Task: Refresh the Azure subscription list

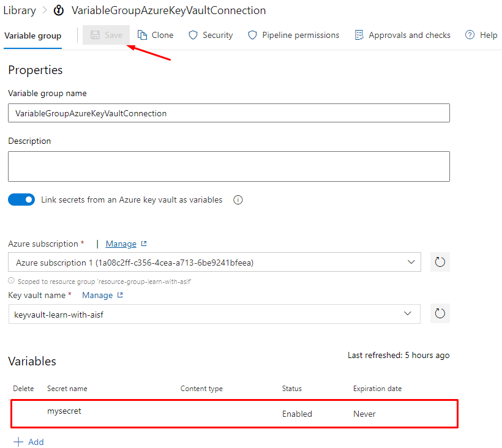Action: point(440,263)
